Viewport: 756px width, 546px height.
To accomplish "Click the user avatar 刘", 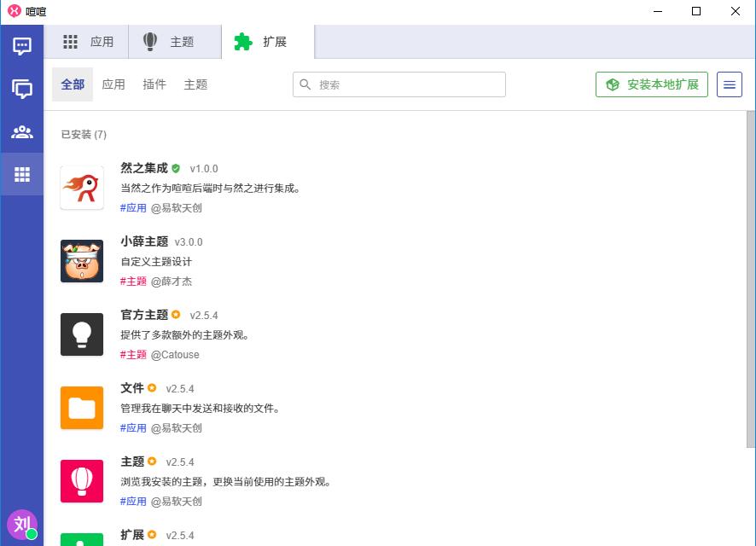I will pos(22,524).
